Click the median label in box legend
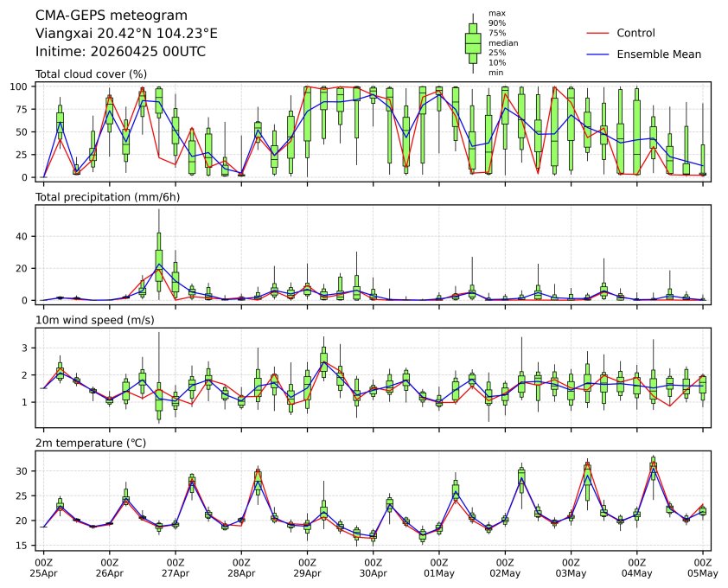The height and width of the screenshot is (588, 728). click(497, 42)
